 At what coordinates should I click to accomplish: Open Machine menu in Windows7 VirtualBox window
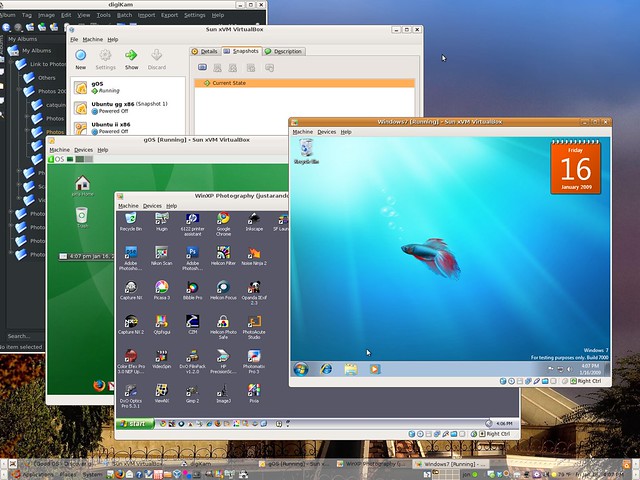click(x=302, y=132)
